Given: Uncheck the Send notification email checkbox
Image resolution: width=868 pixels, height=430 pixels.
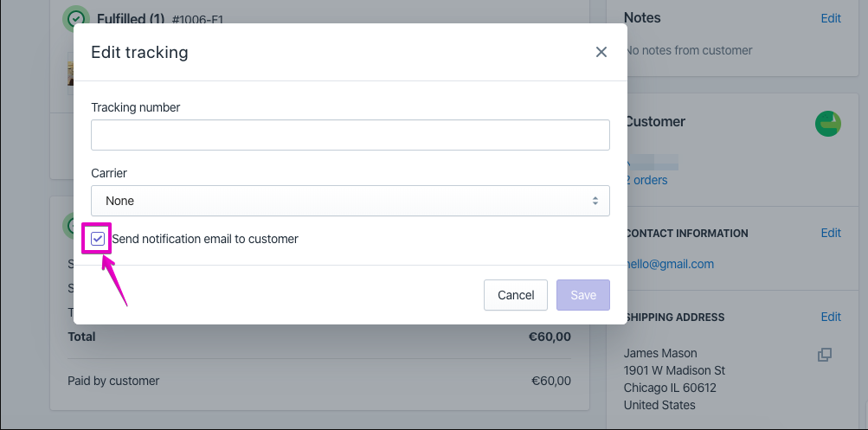Looking at the screenshot, I should (99, 239).
